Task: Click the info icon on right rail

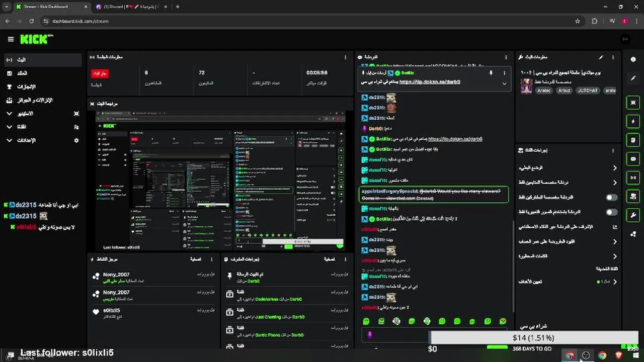Action: click(x=633, y=59)
